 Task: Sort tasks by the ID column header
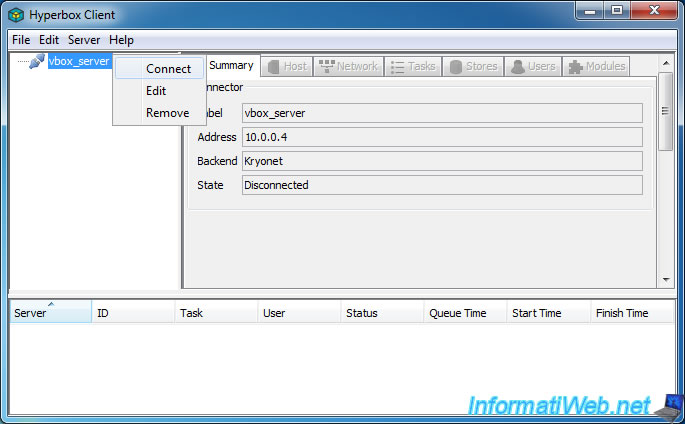click(133, 312)
